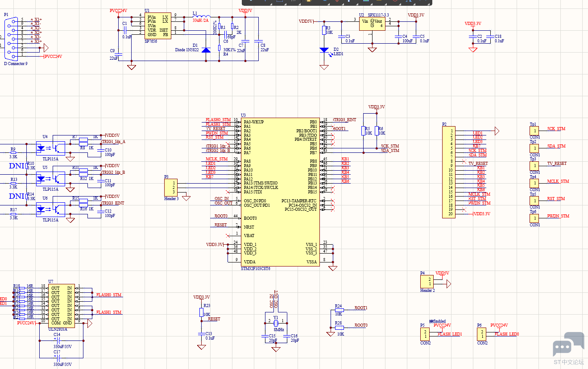Click the 8MHz crystal Y1
Viewport: 588px width, 369px height.
[x=276, y=323]
